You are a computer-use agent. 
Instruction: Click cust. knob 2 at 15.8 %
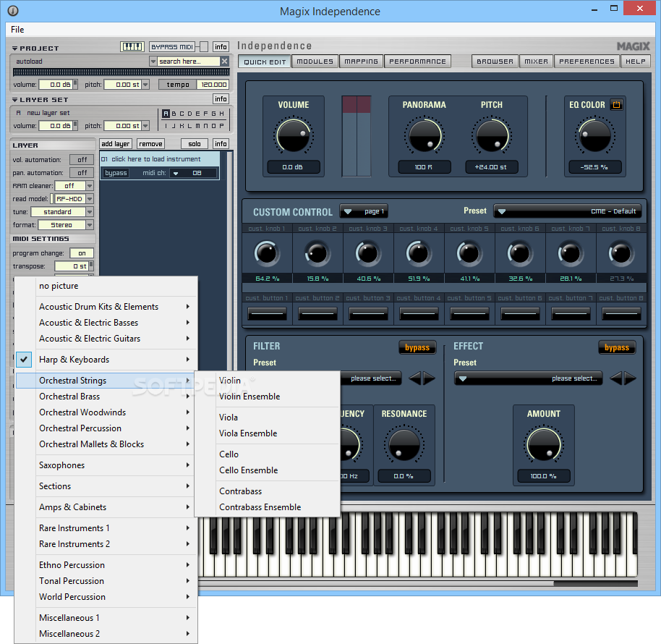[x=317, y=253]
